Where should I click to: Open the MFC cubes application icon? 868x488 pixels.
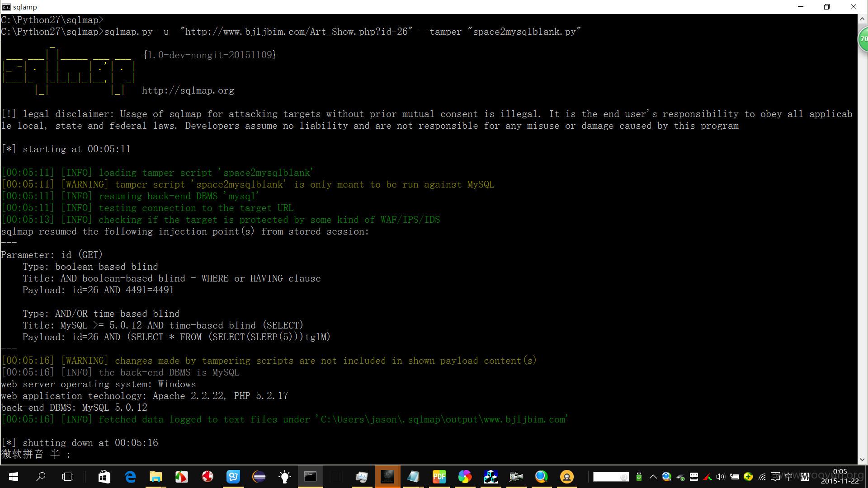click(x=491, y=477)
